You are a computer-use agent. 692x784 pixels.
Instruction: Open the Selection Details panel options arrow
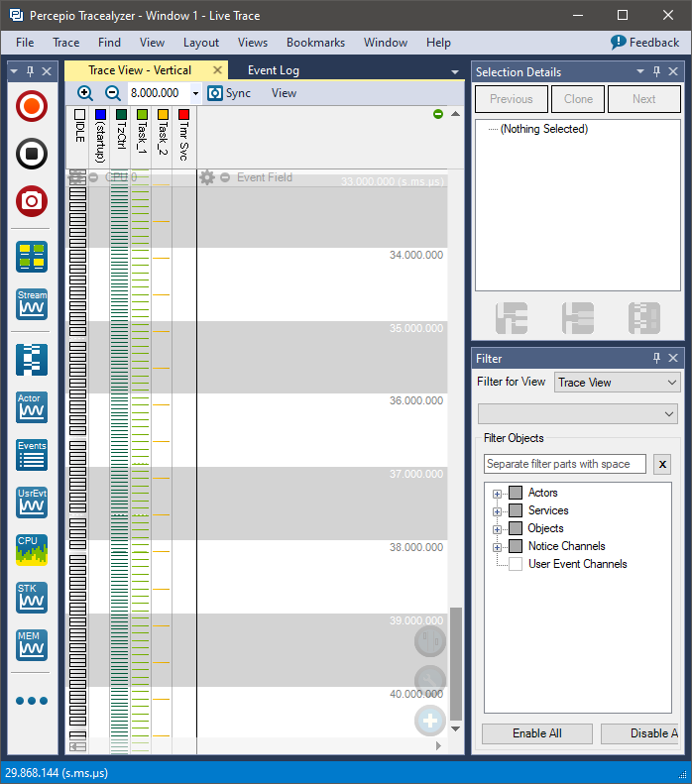[x=640, y=71]
